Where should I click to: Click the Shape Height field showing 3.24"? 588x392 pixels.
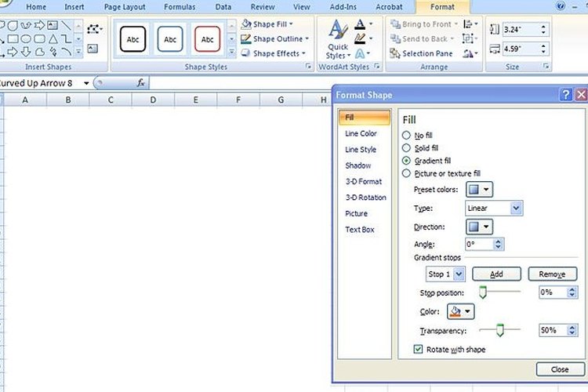pyautogui.click(x=521, y=29)
